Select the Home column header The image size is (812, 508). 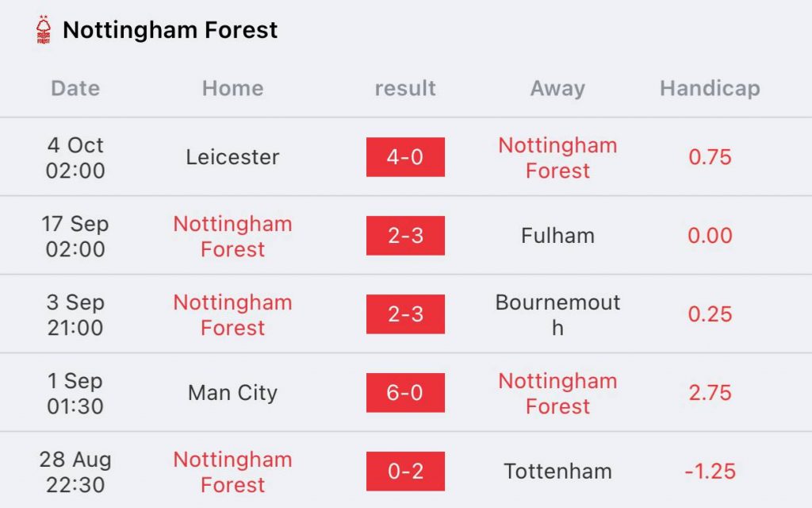[232, 88]
